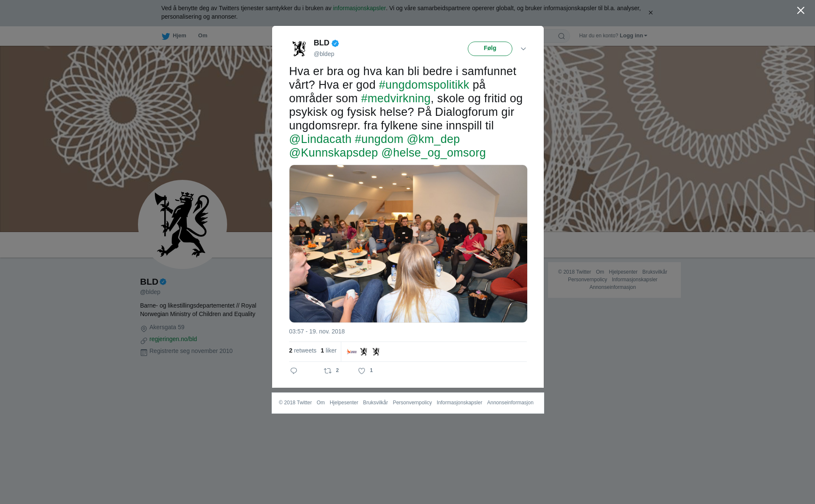Retweet using the retweet arrows icon
This screenshot has width=815, height=504.
(328, 371)
